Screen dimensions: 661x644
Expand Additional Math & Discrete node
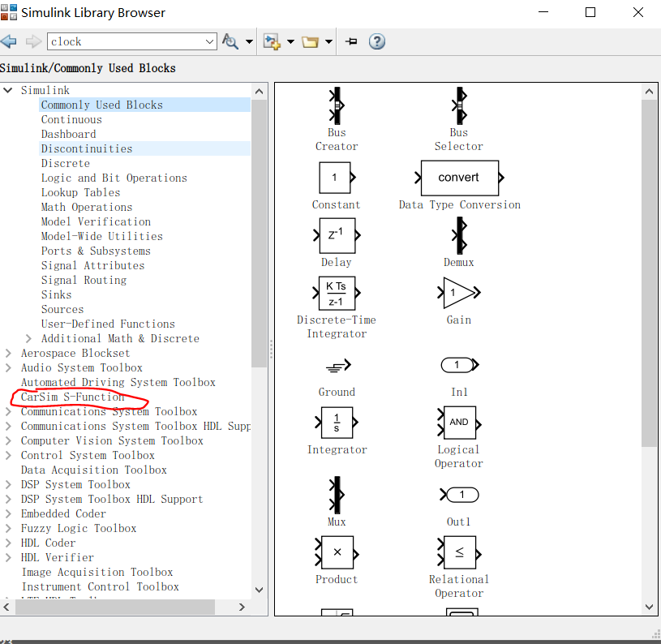tap(28, 338)
